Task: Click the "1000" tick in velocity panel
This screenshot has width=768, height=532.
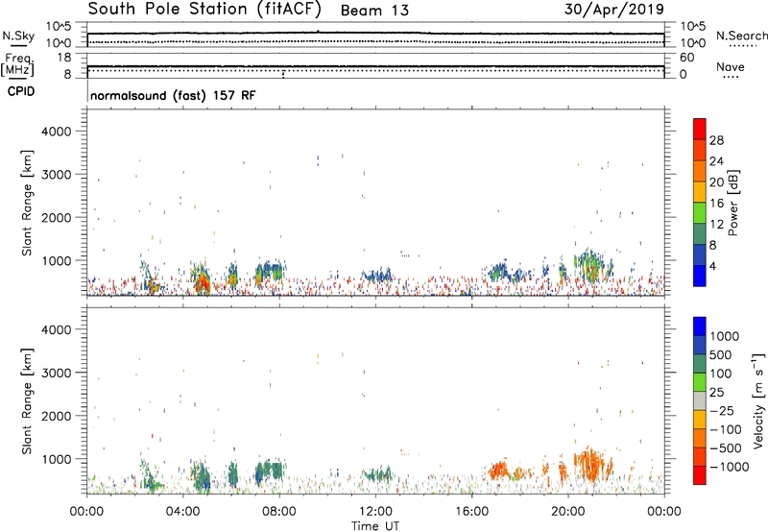Action: [56, 459]
